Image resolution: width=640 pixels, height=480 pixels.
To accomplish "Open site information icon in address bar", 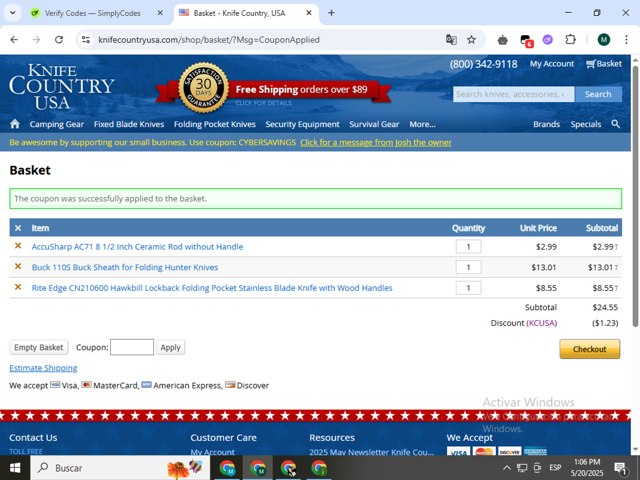I will pos(86,40).
